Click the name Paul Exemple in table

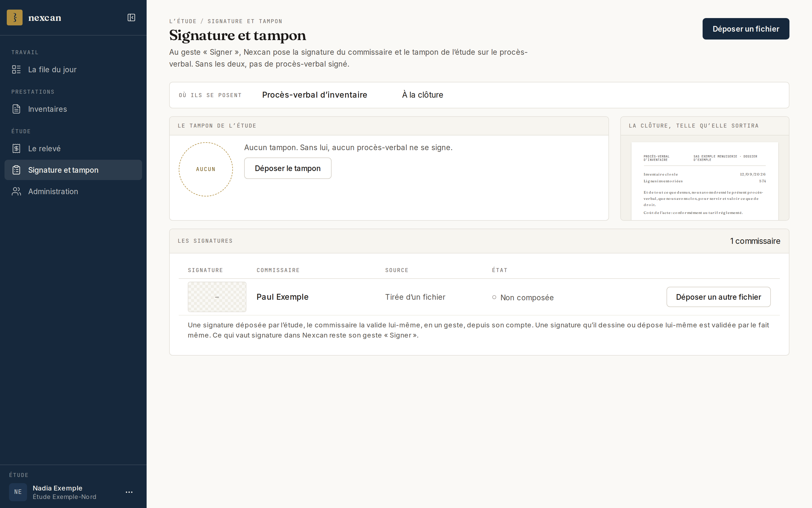click(283, 297)
